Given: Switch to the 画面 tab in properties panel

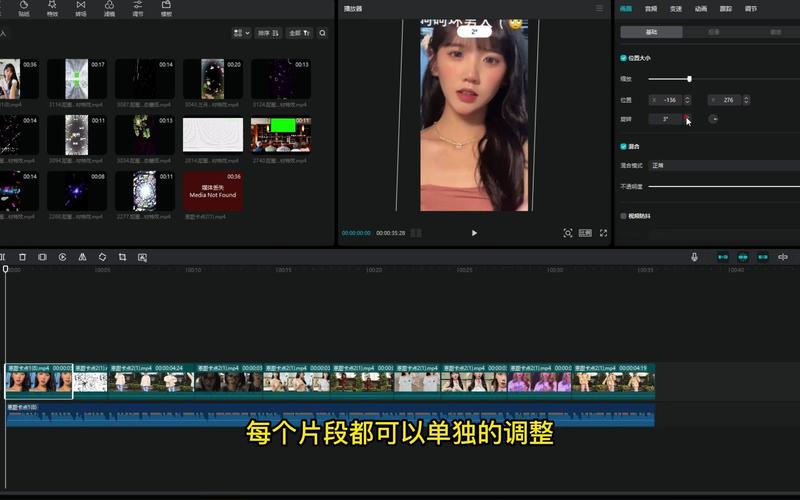Looking at the screenshot, I should (x=626, y=9).
